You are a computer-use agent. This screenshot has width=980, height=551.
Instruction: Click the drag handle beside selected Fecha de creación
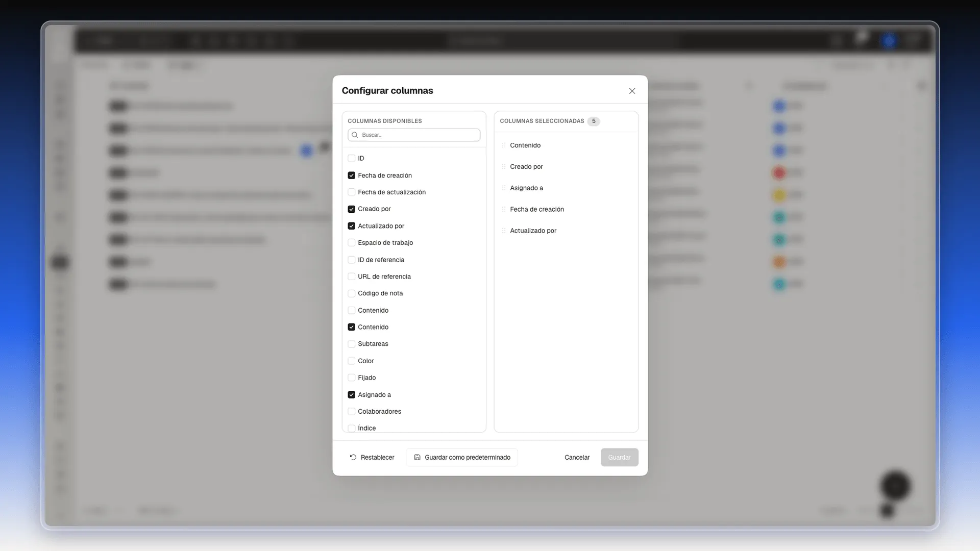tap(504, 210)
